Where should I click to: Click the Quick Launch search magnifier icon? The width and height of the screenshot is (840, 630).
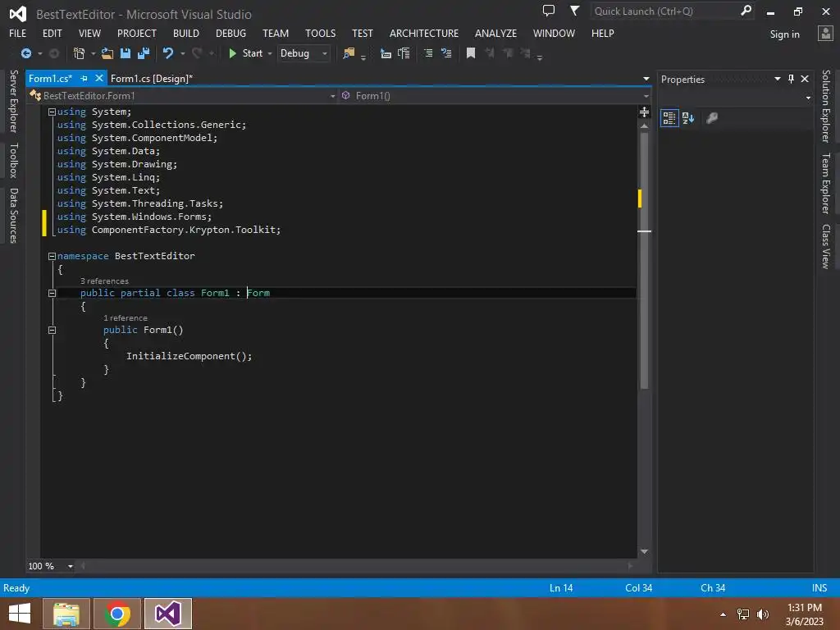pyautogui.click(x=746, y=10)
